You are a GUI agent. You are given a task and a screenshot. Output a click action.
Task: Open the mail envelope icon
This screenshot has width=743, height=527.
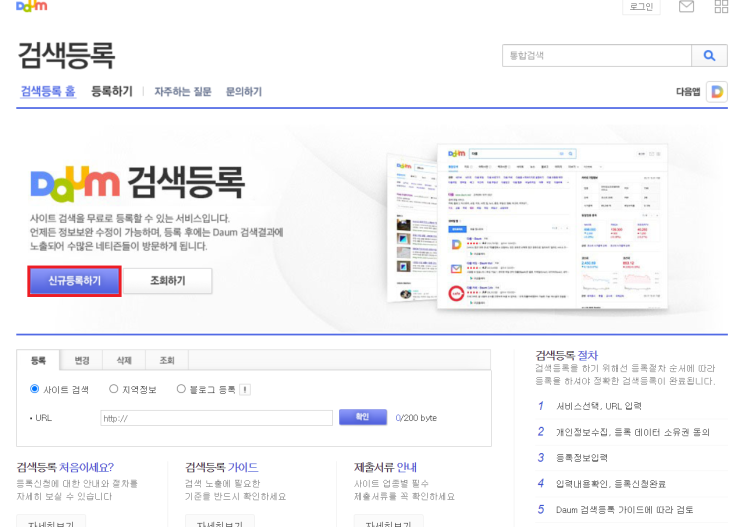pyautogui.click(x=686, y=6)
